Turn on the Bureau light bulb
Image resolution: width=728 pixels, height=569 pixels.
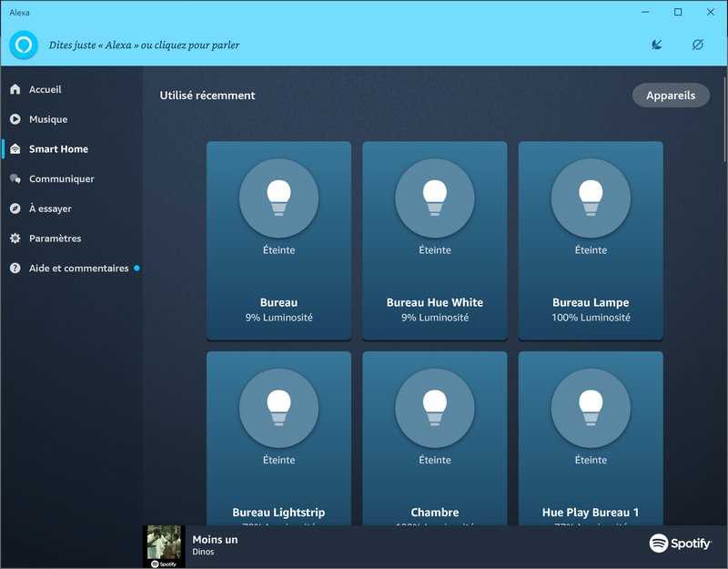278,198
